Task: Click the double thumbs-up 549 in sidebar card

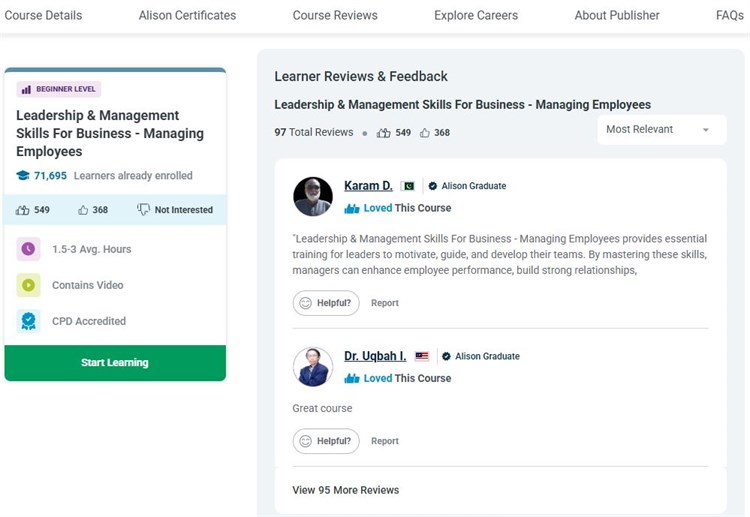Action: (x=33, y=209)
